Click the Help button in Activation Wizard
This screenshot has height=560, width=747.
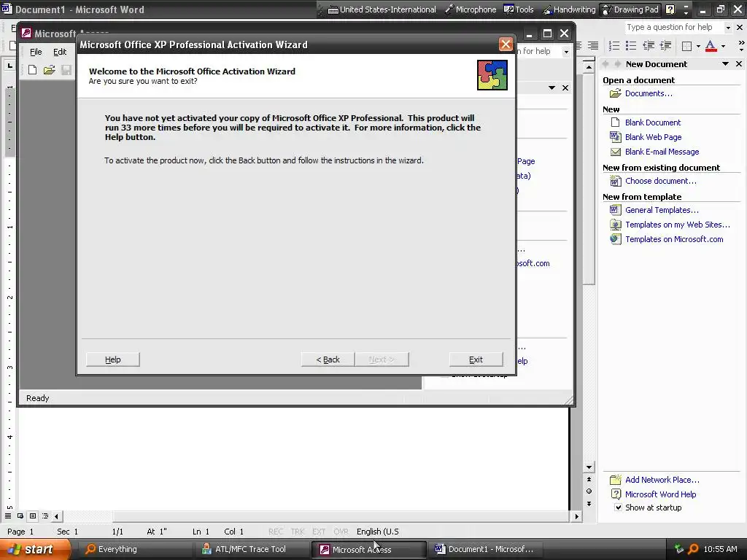(x=113, y=359)
